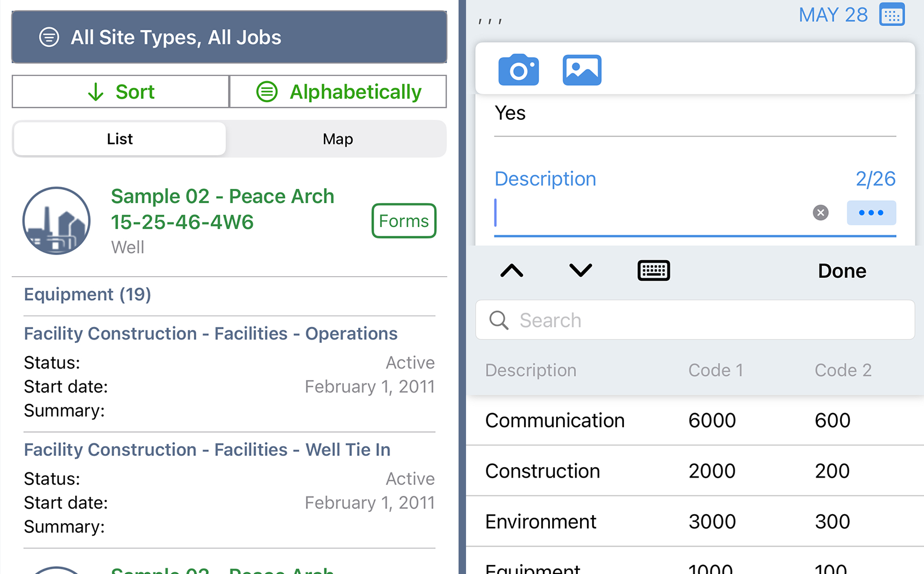Open the camera to capture a photo
The image size is (924, 574).
tap(518, 70)
